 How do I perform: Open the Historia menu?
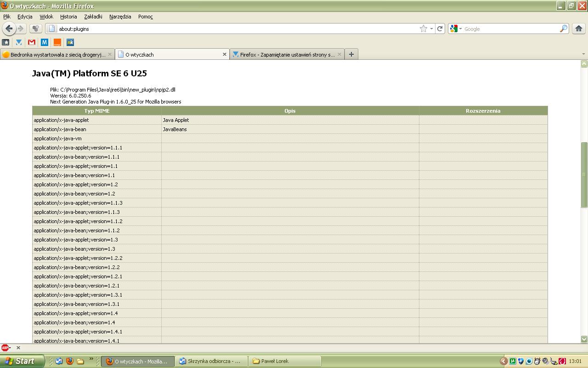click(68, 17)
